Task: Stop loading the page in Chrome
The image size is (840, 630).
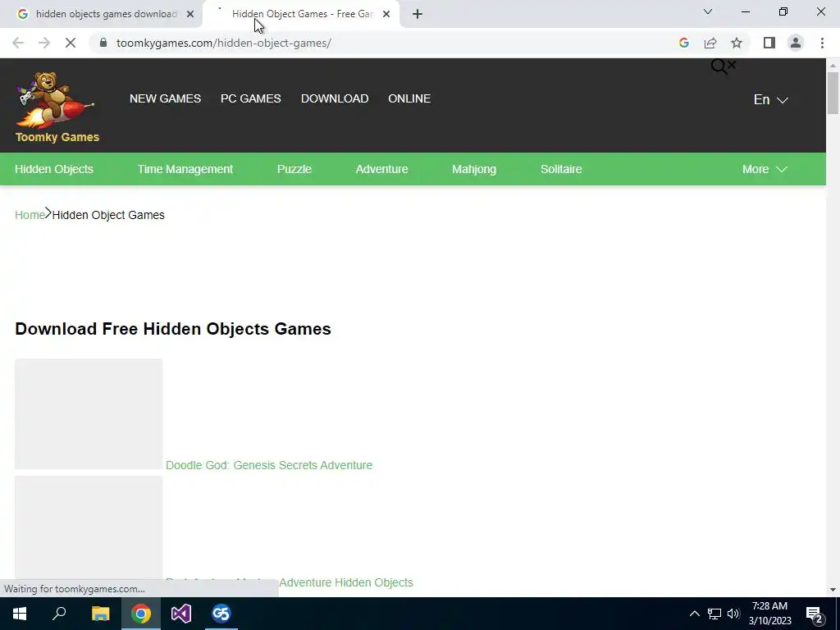Action: [71, 43]
